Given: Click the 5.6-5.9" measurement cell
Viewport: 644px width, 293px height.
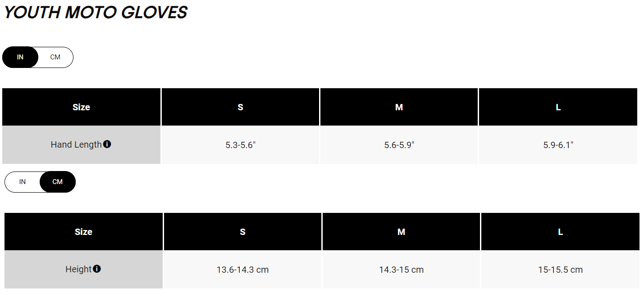Looking at the screenshot, I should click(x=399, y=145).
